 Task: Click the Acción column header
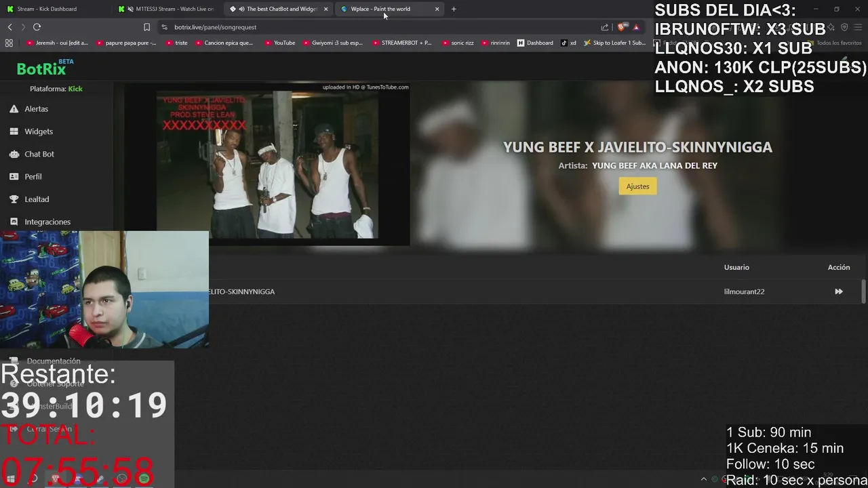[x=839, y=267]
